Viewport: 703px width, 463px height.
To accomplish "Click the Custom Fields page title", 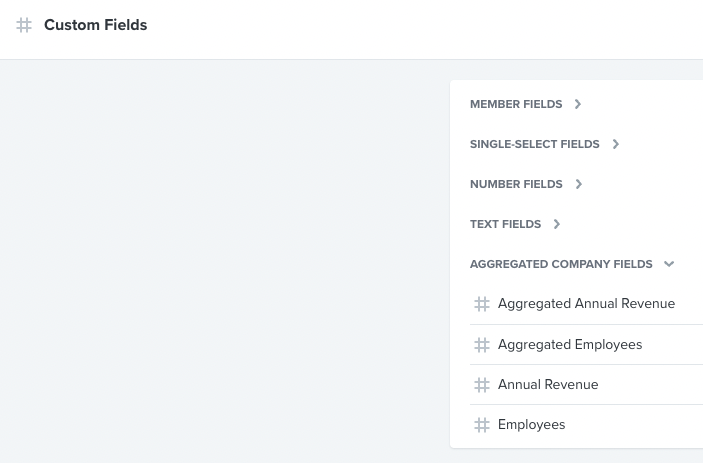I will click(x=95, y=25).
